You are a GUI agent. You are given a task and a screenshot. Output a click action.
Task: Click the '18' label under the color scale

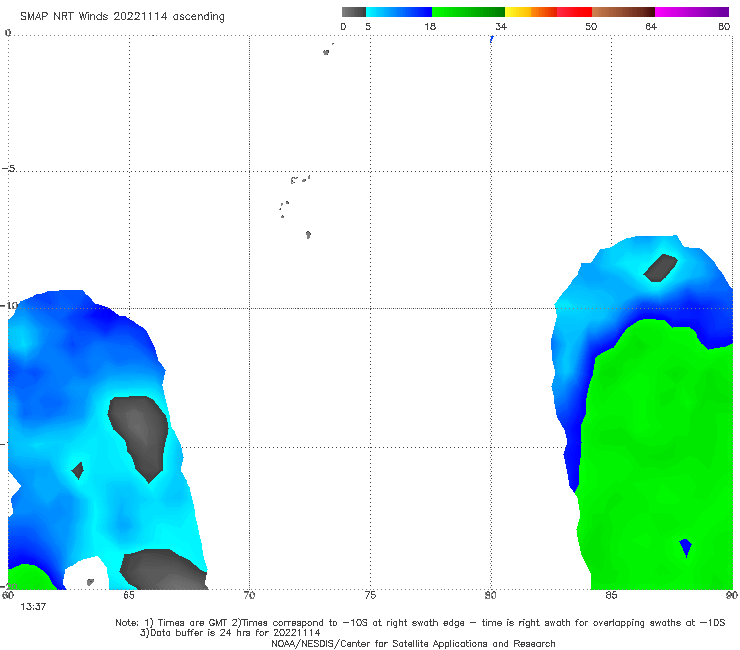430,27
